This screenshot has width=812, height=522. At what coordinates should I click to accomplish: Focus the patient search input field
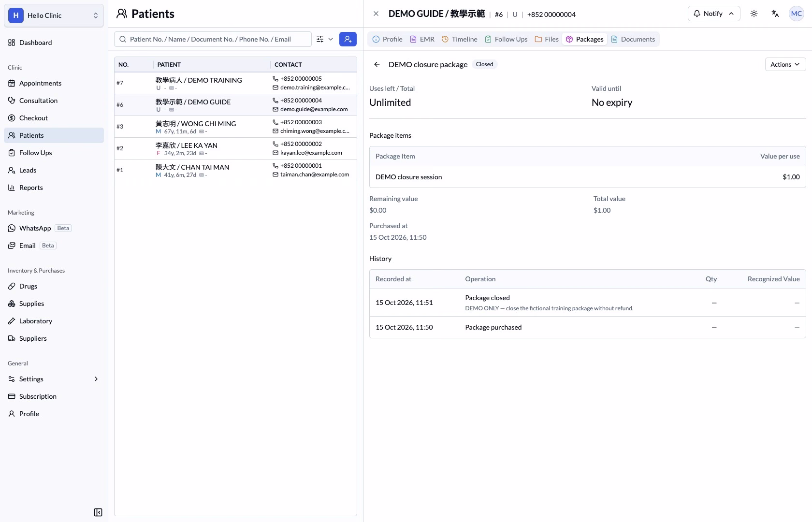(x=213, y=39)
